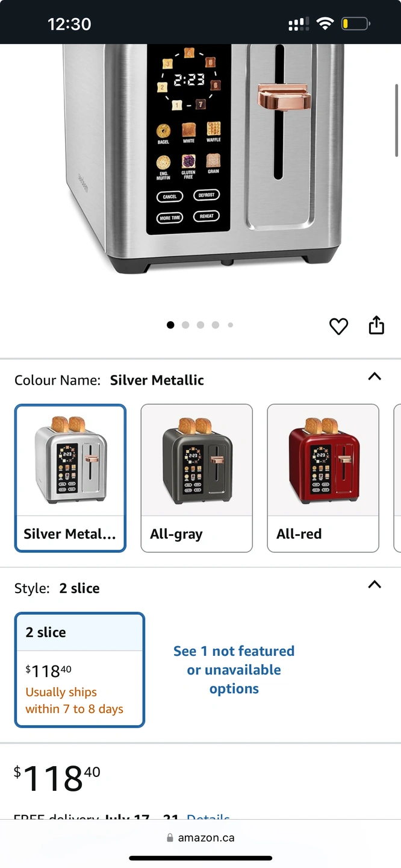
Task: Tap the heart wishlist icon
Action: pos(339,326)
